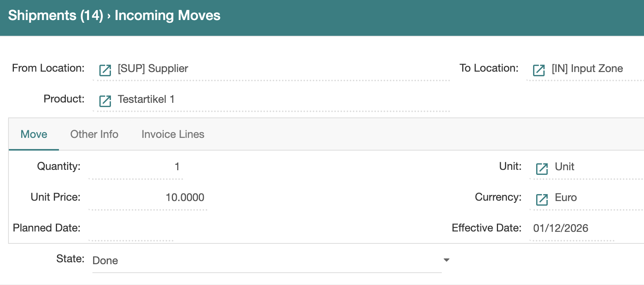
Task: Click the Shipments (14) breadcrumb title
Action: pyautogui.click(x=55, y=15)
